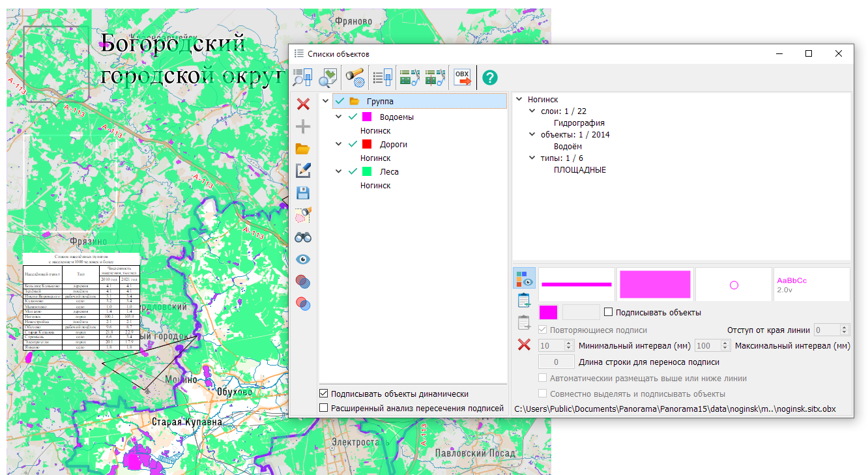Collapse the 'Группа' tree node

point(325,101)
